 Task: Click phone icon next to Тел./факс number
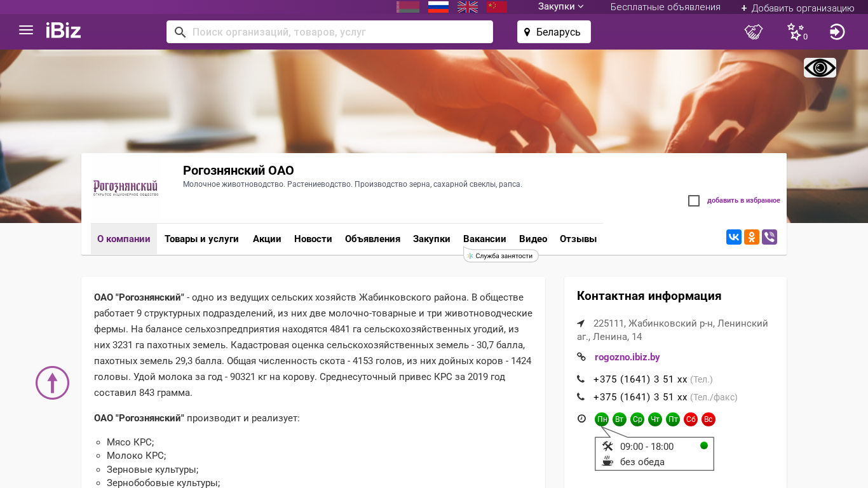click(581, 397)
